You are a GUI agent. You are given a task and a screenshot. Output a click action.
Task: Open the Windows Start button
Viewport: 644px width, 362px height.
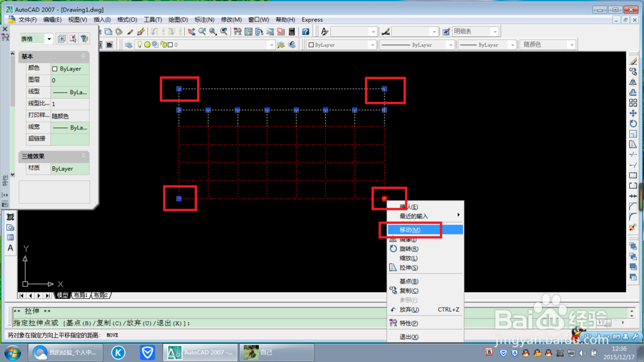click(12, 352)
